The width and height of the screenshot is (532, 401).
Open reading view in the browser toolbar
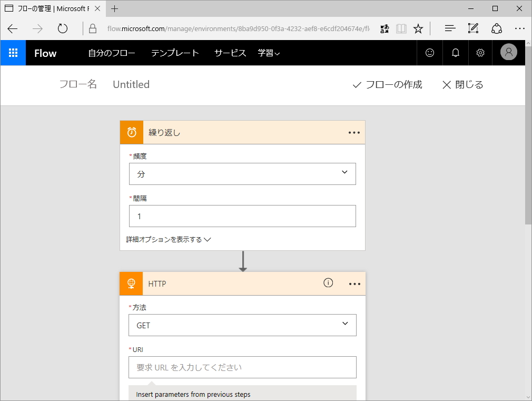pos(401,29)
